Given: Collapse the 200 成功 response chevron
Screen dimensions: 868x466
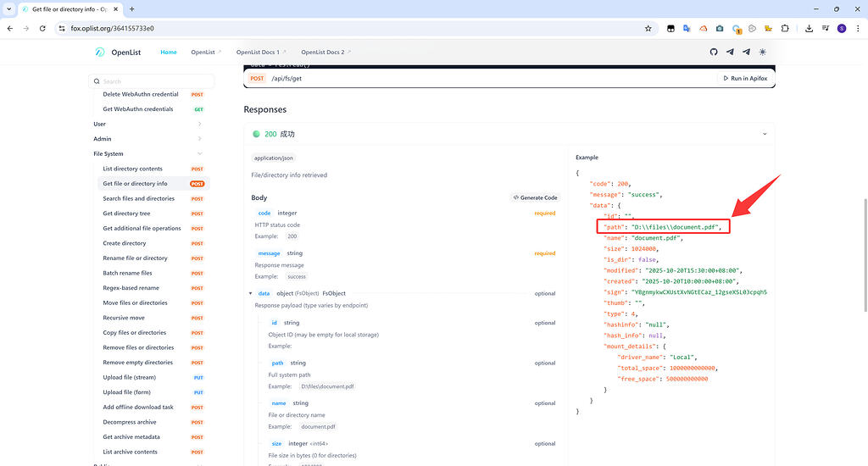Looking at the screenshot, I should click(765, 134).
